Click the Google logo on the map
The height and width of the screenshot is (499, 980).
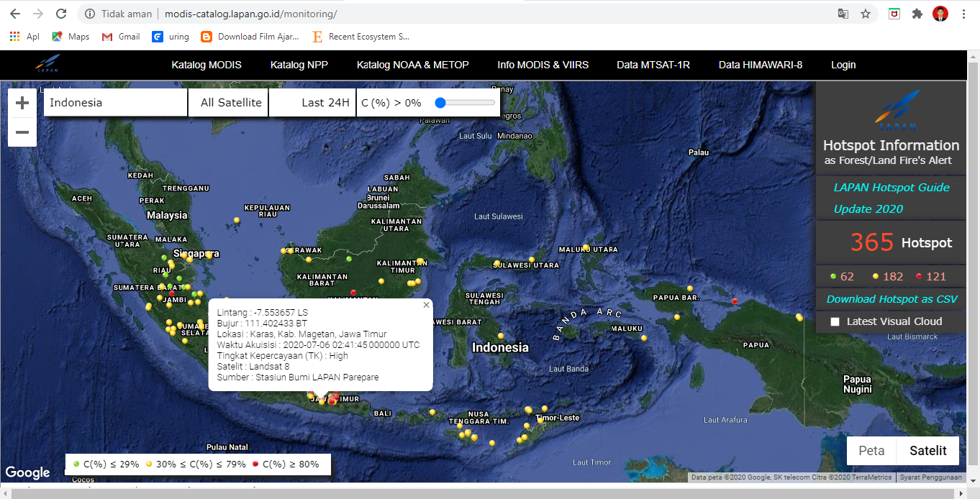tap(28, 472)
